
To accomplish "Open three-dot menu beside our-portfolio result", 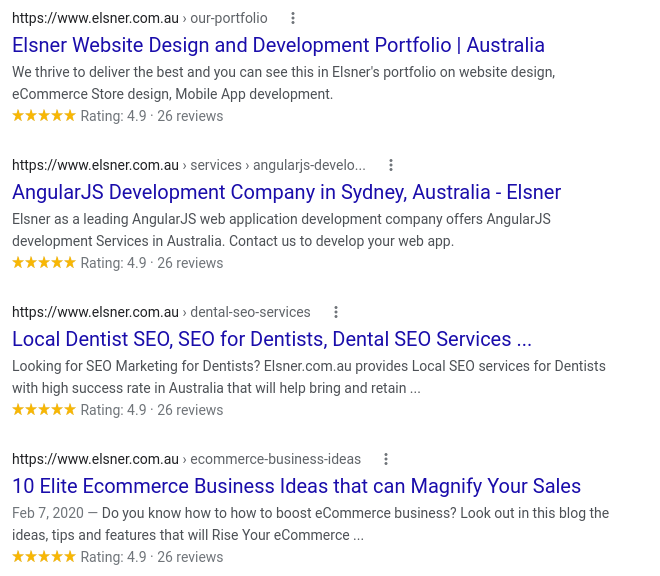I will pyautogui.click(x=293, y=18).
